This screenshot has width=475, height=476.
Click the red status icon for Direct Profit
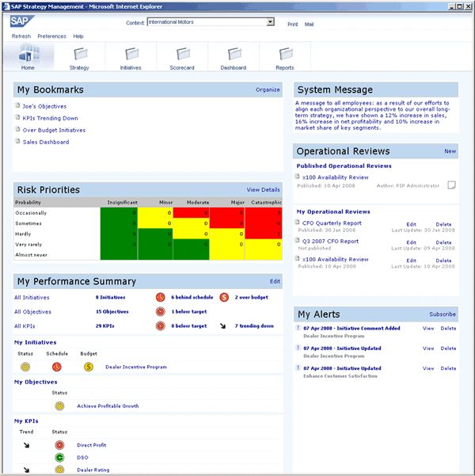pos(59,445)
